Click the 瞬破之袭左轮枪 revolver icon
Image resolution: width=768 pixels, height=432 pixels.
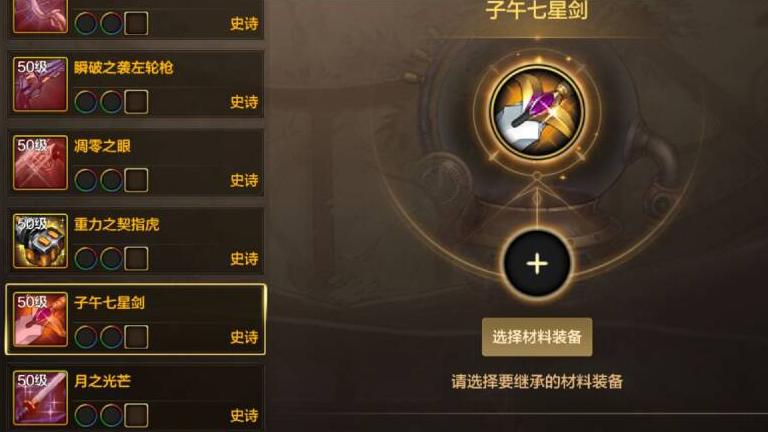point(40,84)
